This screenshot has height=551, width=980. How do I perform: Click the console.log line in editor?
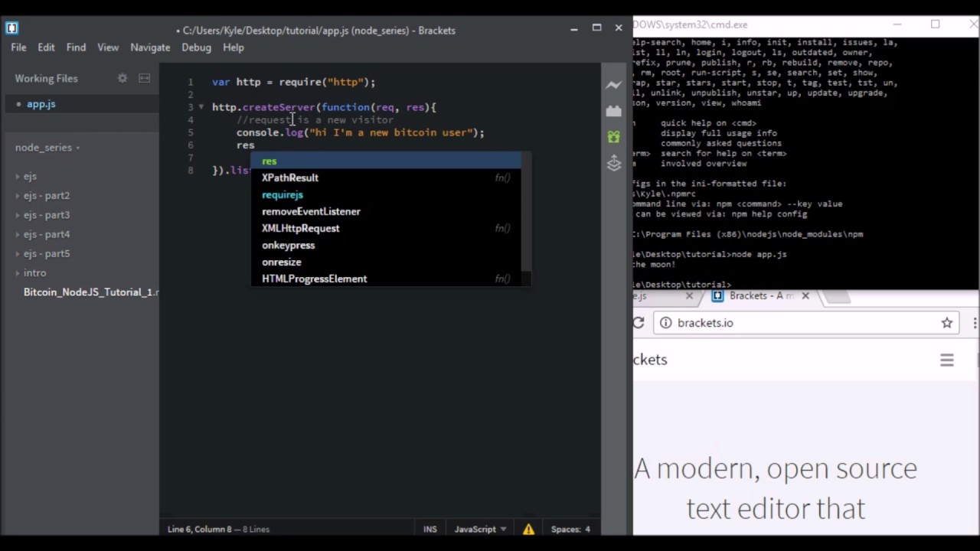click(361, 132)
